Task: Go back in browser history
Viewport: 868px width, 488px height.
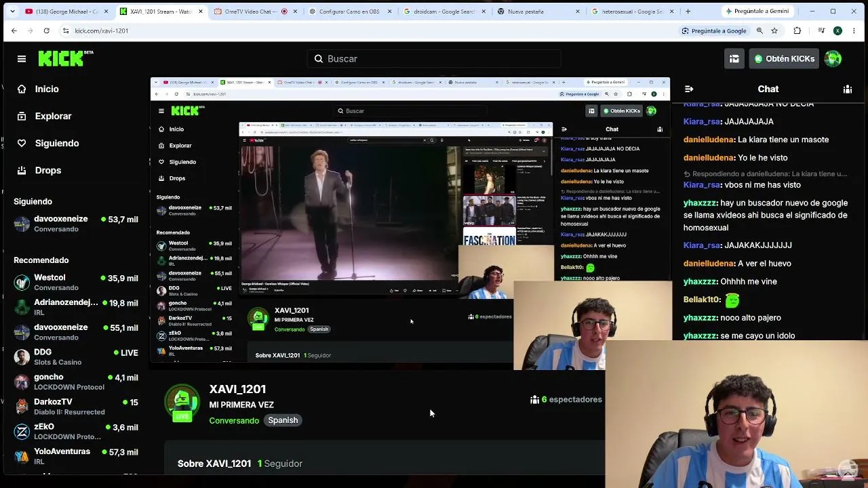Action: 14,30
